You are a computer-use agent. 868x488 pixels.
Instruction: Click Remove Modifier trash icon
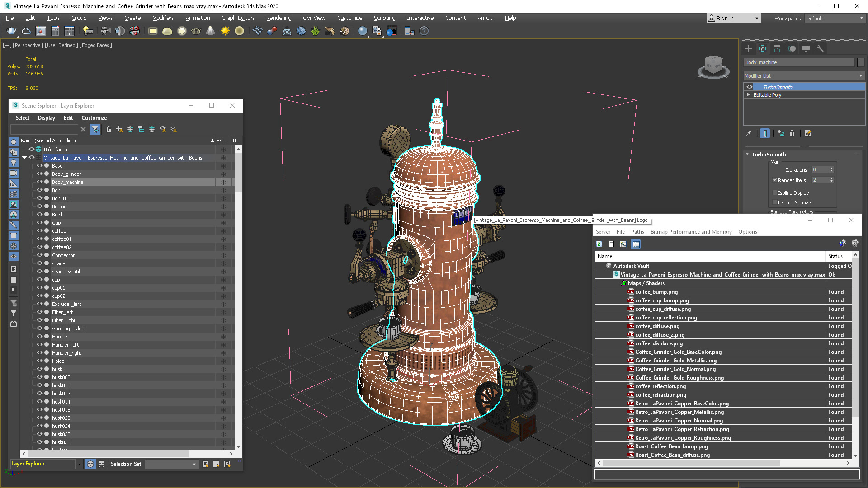792,133
